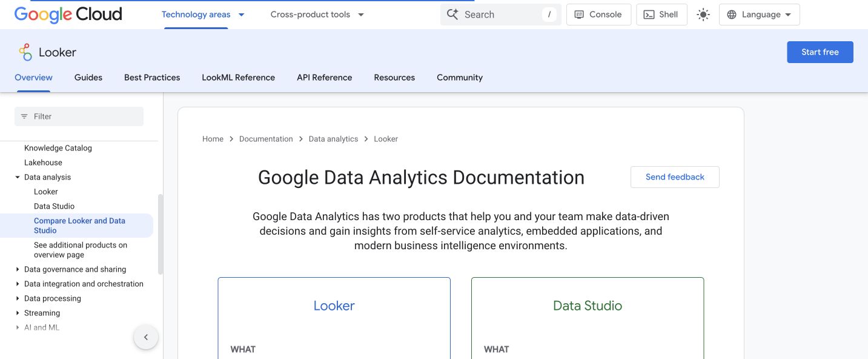Collapse the sidebar with chevron button
This screenshot has height=359, width=868.
click(146, 337)
